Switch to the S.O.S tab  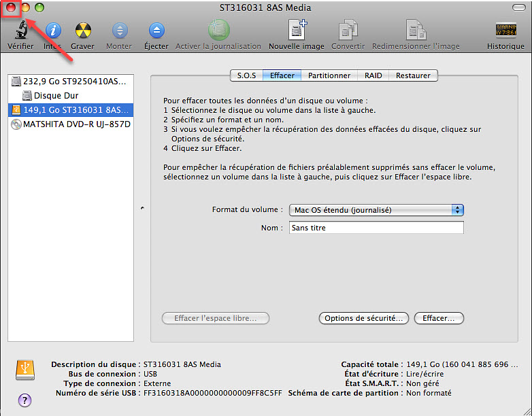[246, 75]
